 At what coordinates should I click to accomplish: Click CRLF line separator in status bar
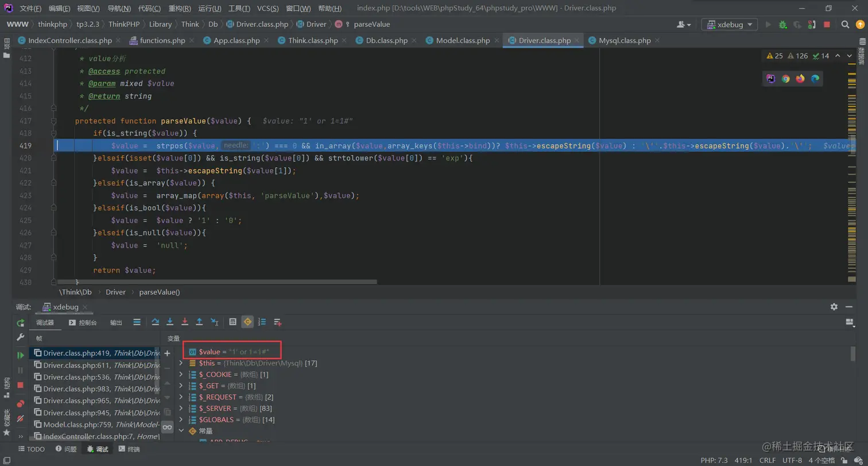[x=768, y=460]
